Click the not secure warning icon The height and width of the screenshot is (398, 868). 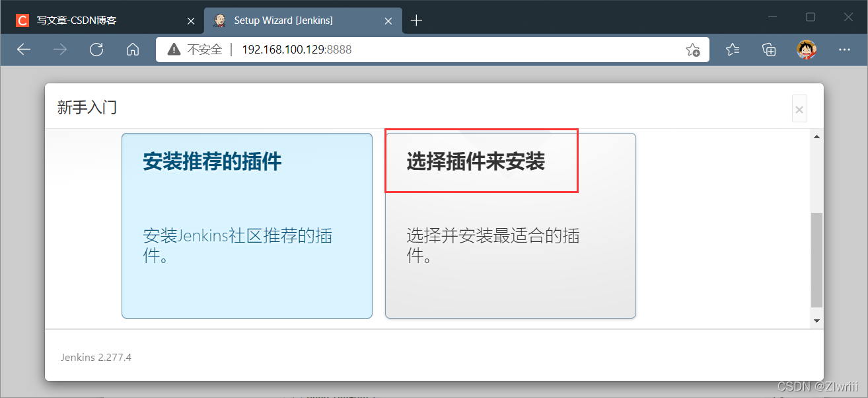pos(174,50)
